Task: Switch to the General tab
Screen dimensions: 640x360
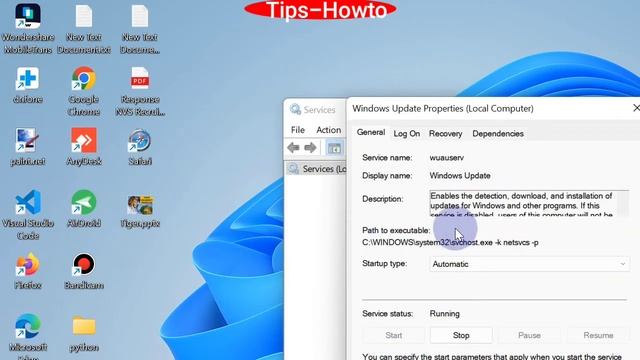Action: point(371,133)
